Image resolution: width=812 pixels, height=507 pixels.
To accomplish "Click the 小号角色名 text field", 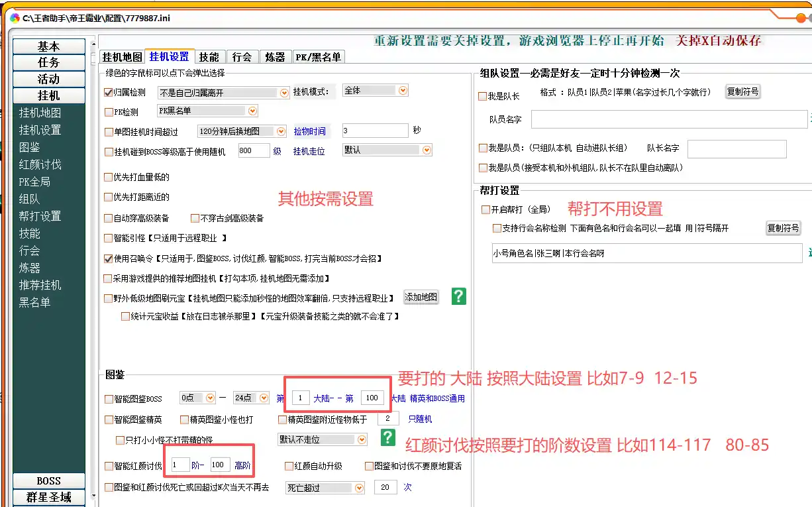I will click(x=646, y=253).
